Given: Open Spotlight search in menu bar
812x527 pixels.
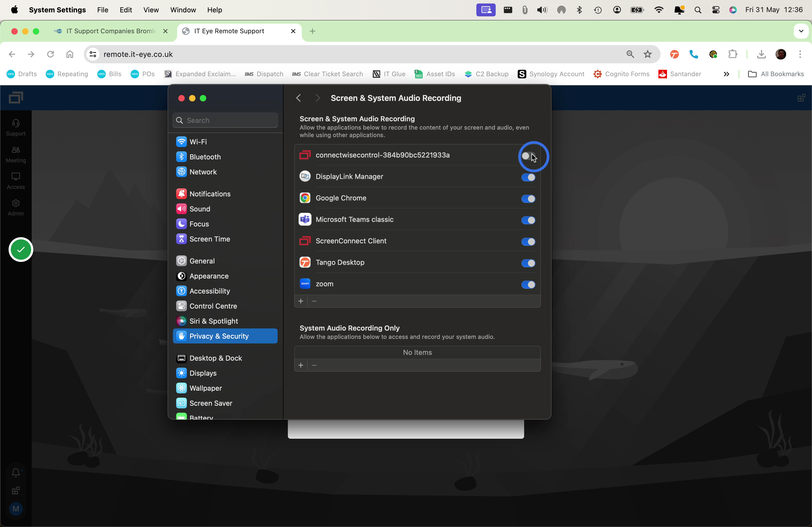Looking at the screenshot, I should coord(698,10).
